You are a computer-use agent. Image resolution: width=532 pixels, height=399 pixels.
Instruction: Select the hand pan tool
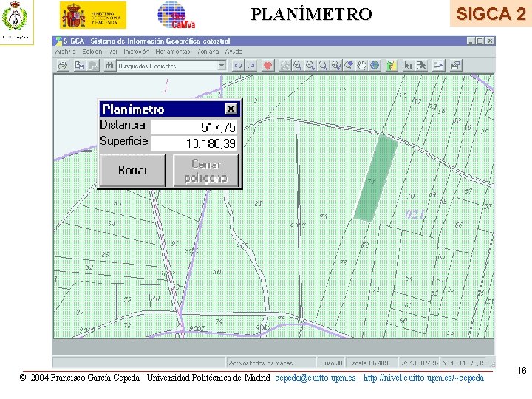(x=361, y=66)
